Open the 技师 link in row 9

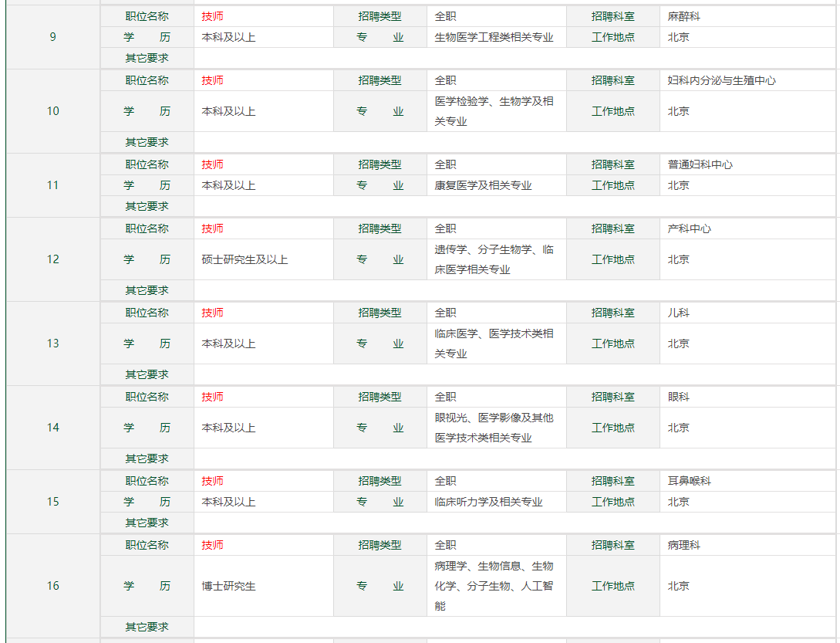[x=213, y=16]
